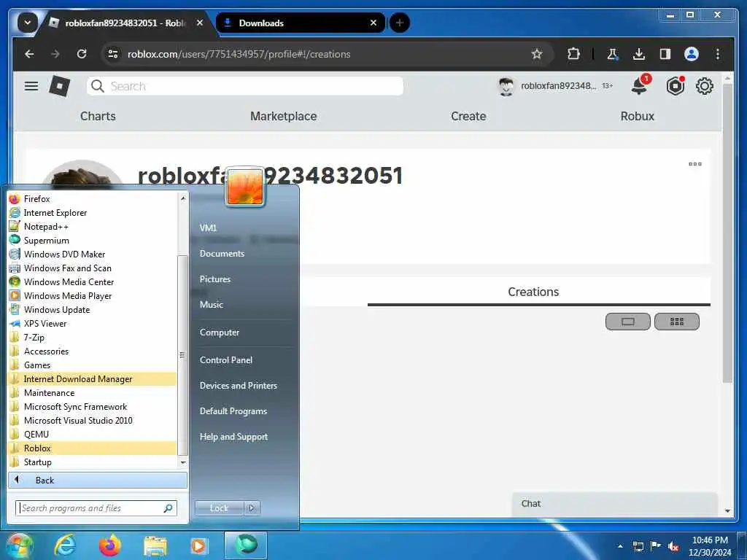Screen dimensions: 747x560
Task: Reload the Roblox profile page
Action: (82, 54)
